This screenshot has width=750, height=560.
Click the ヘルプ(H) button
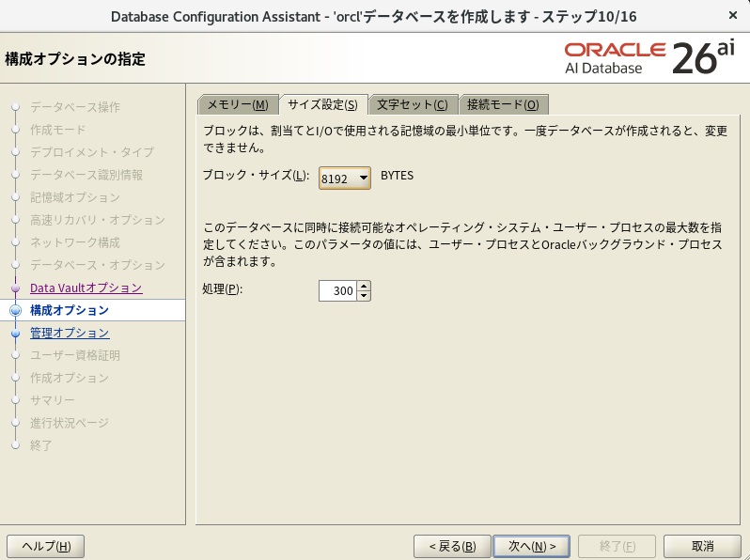click(x=46, y=546)
